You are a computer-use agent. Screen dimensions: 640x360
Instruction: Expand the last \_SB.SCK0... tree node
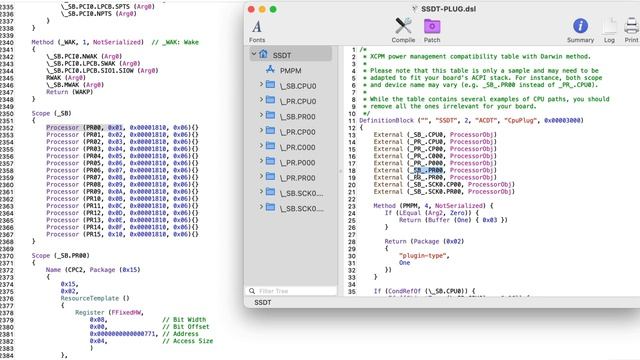(261, 207)
